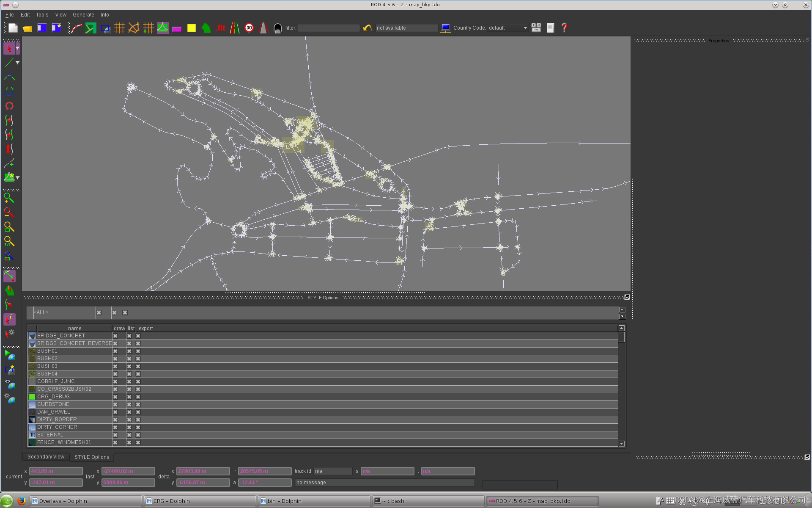Toggle export checkbox for CRG_DEBUG
This screenshot has height=508, width=812.
(x=138, y=397)
